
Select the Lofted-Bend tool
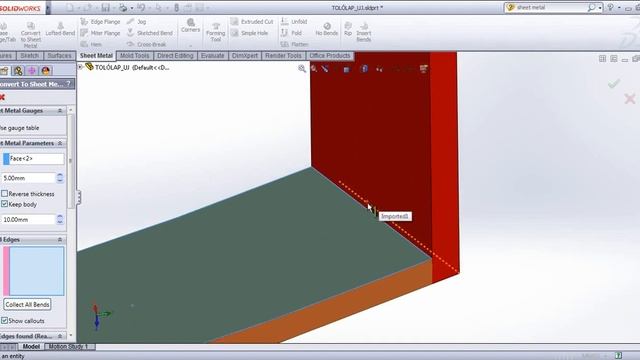click(60, 29)
